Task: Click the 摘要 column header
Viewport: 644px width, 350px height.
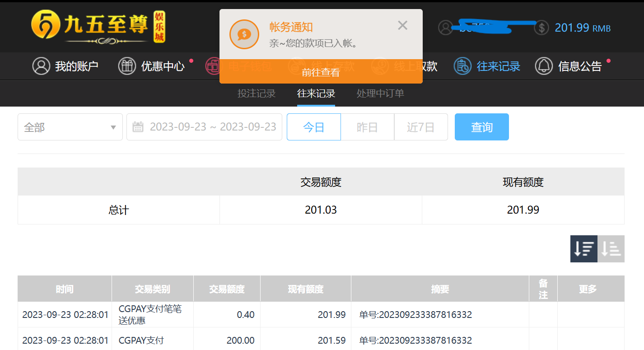Action: tap(440, 289)
